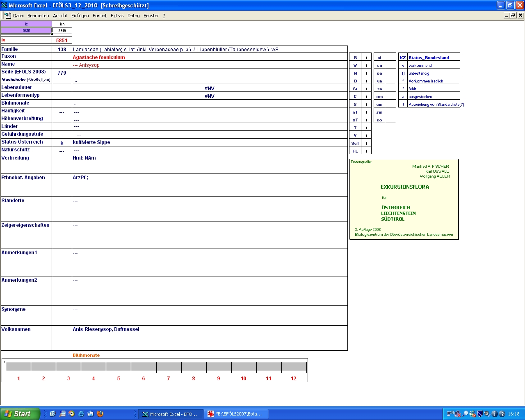Click the region code cell 'co'
This screenshot has height=420, width=525.
tap(379, 120)
